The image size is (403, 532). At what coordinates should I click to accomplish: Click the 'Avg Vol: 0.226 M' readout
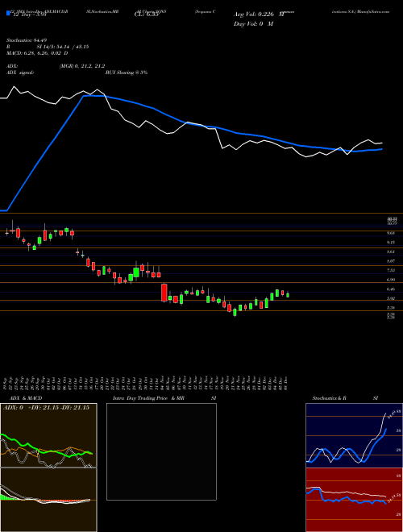[x=259, y=15]
